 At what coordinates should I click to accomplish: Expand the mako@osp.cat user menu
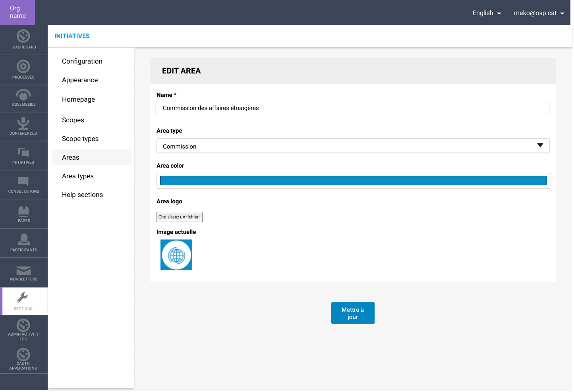[x=539, y=13]
